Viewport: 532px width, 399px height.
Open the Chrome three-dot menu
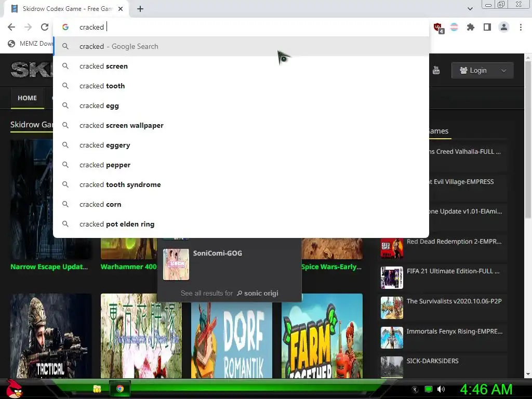click(521, 27)
